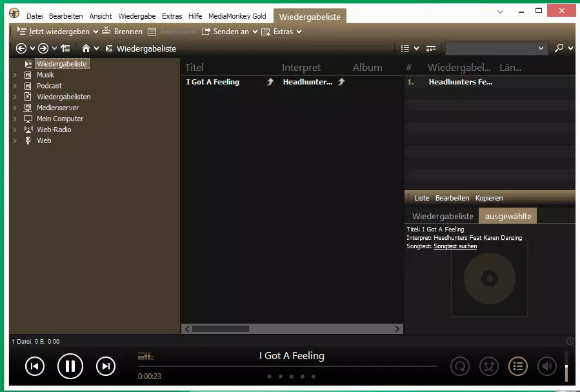
Task: Expand the Mein Computer tree node
Action: 15,119
